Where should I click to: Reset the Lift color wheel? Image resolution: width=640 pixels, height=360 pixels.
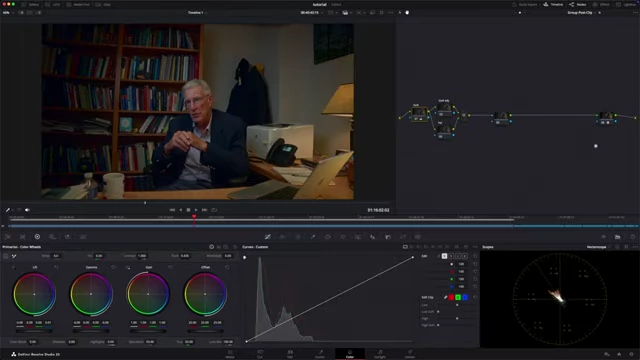tap(56, 267)
